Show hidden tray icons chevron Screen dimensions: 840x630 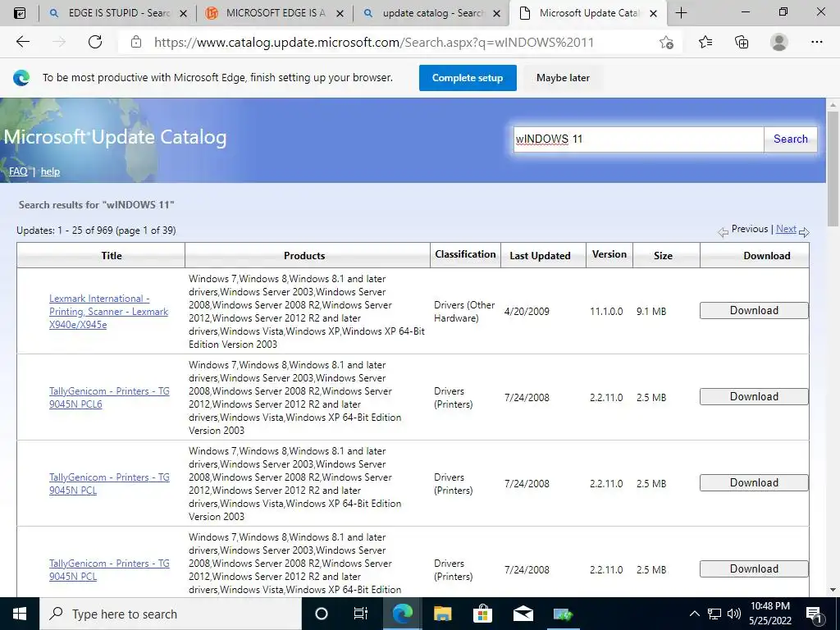tap(694, 614)
